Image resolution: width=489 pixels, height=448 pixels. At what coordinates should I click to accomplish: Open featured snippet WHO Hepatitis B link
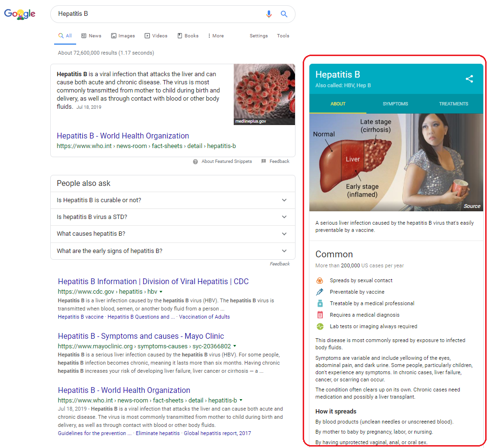(123, 136)
